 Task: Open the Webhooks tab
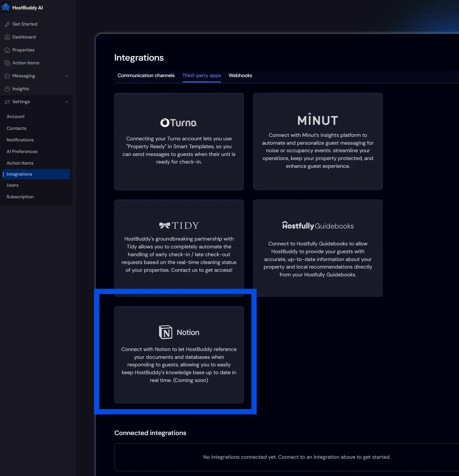240,75
